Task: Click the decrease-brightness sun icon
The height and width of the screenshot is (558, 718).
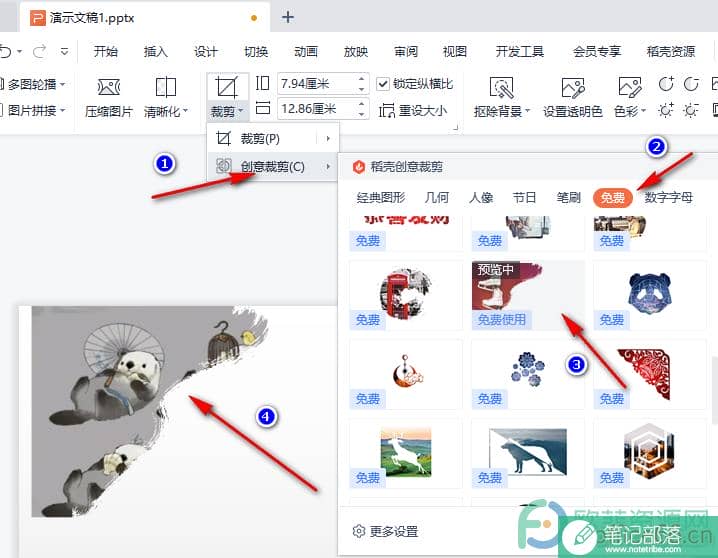Action: [691, 110]
